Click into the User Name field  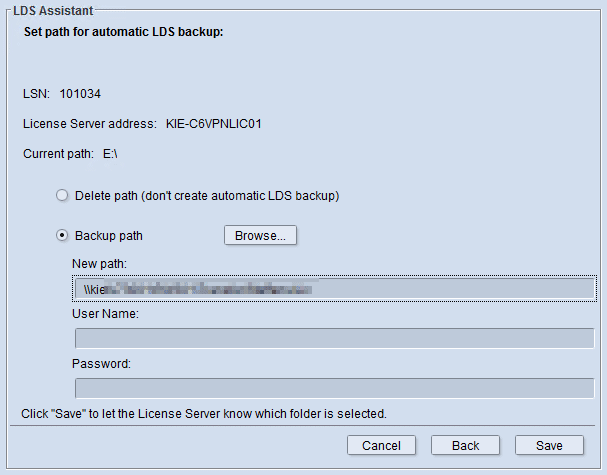pyautogui.click(x=334, y=338)
